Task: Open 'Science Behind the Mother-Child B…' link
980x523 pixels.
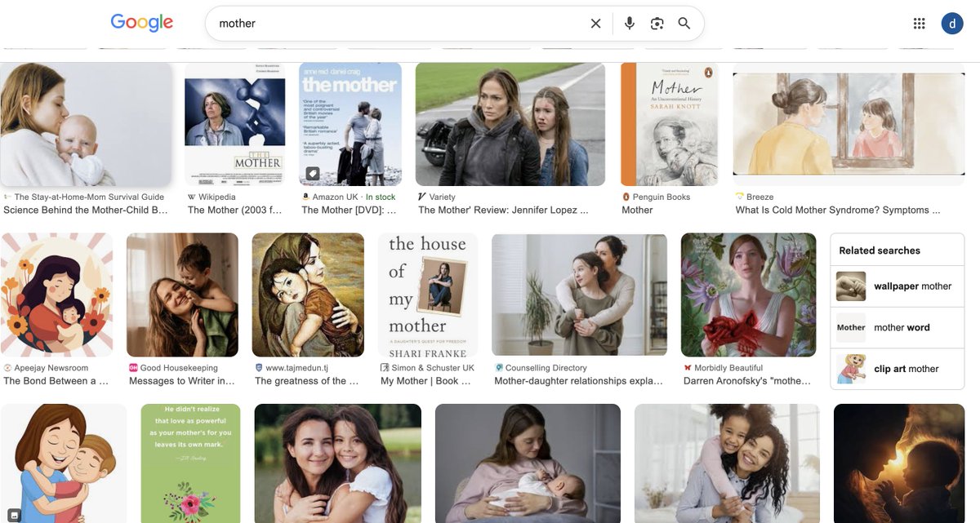Action: (x=86, y=210)
